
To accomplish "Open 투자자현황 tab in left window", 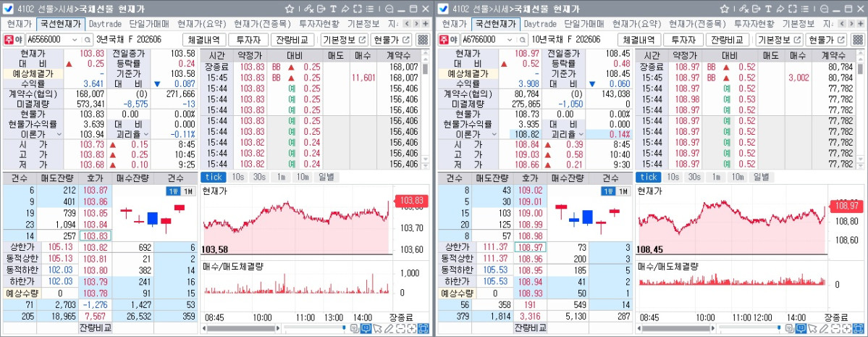I will 320,24.
